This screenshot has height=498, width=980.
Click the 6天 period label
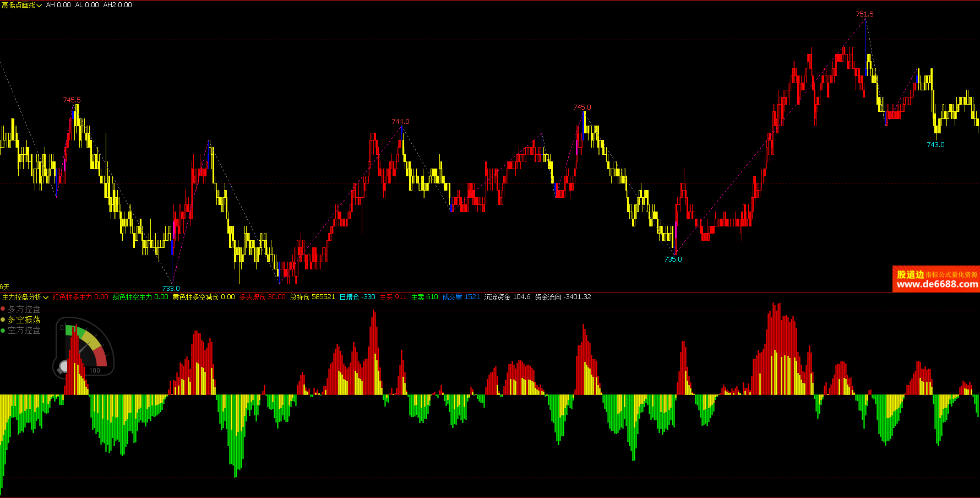(5, 287)
